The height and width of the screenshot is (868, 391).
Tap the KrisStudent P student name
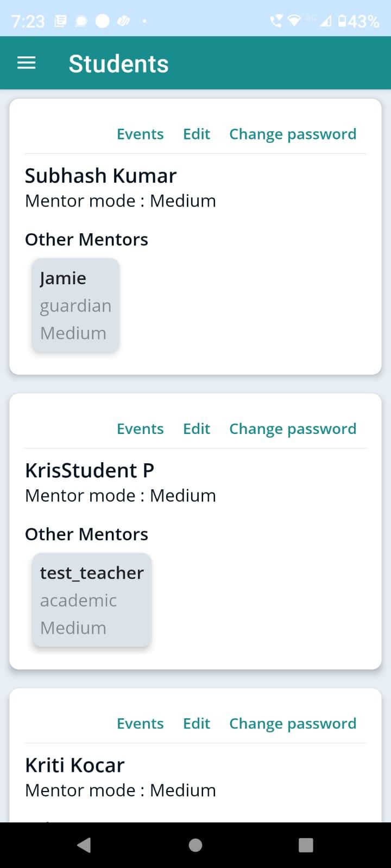pos(90,470)
